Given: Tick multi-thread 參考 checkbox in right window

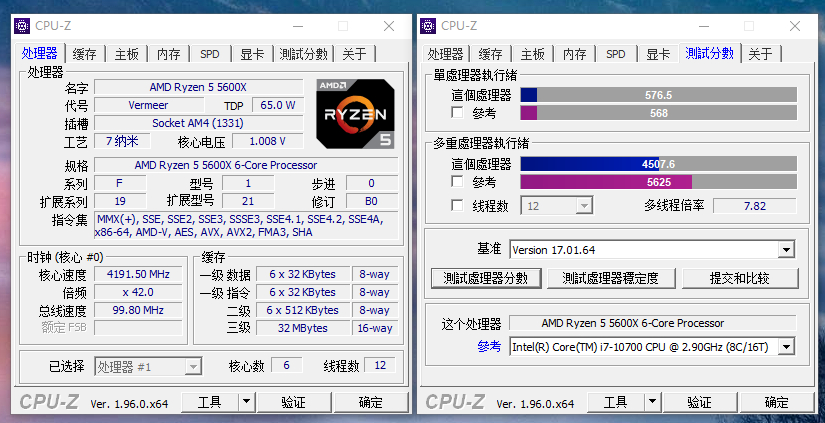Looking at the screenshot, I should [457, 182].
